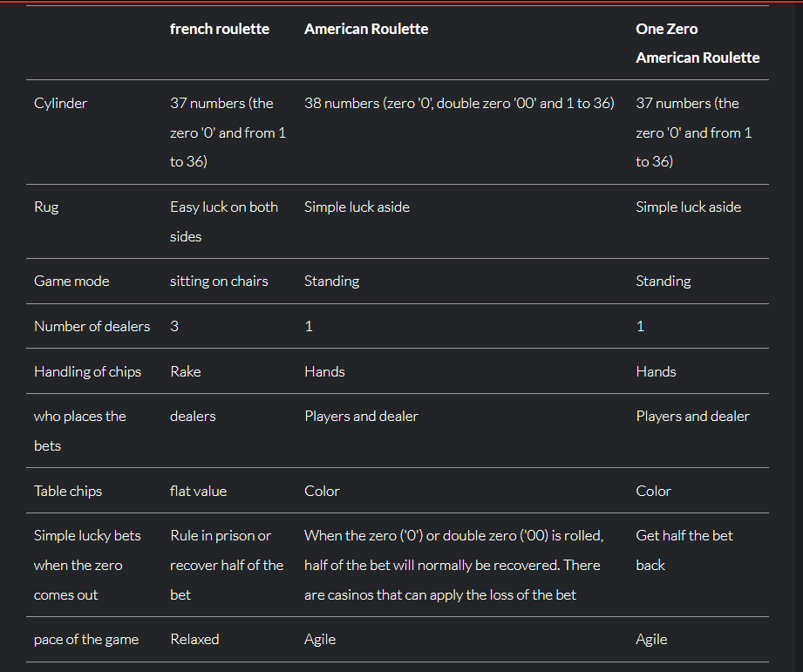
Task: Select the 'sitting on chairs' cell
Action: point(219,281)
